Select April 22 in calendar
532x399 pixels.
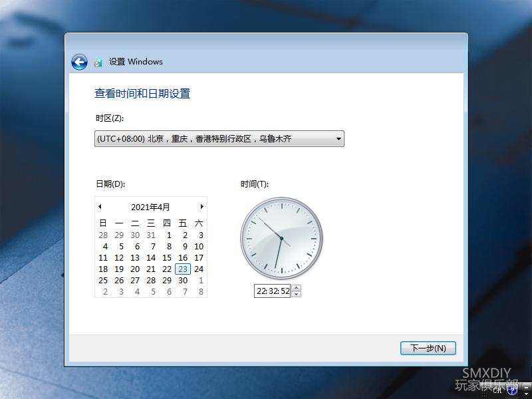pos(167,269)
